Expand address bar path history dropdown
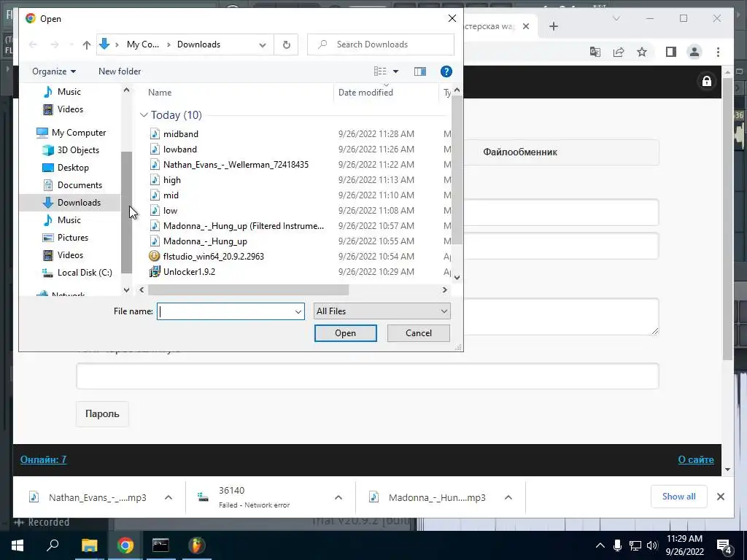747x560 pixels. 263,44
